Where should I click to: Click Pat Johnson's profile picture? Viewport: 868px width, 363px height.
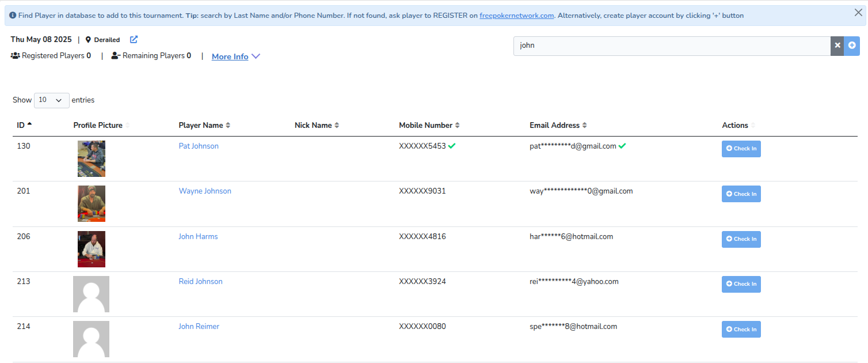click(x=92, y=158)
